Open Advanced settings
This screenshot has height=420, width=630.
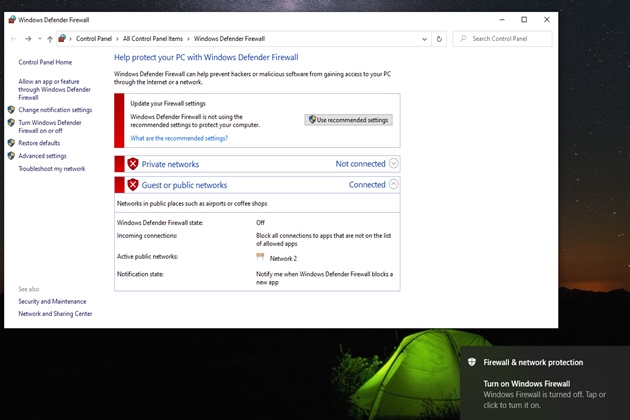[42, 156]
